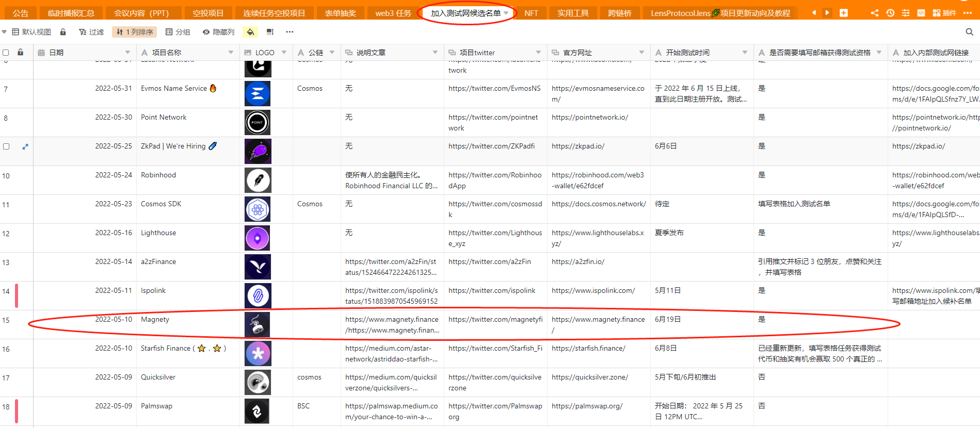
Task: Click the https://starfish.finance/ link
Action: point(588,348)
